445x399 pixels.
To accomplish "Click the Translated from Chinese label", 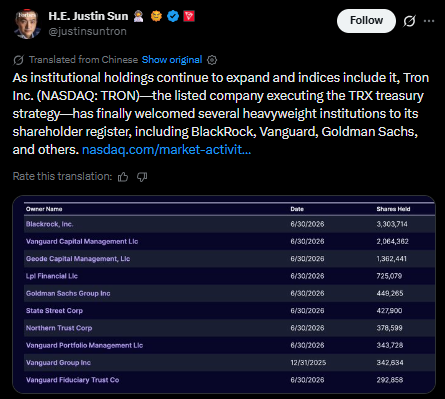I will pos(83,60).
